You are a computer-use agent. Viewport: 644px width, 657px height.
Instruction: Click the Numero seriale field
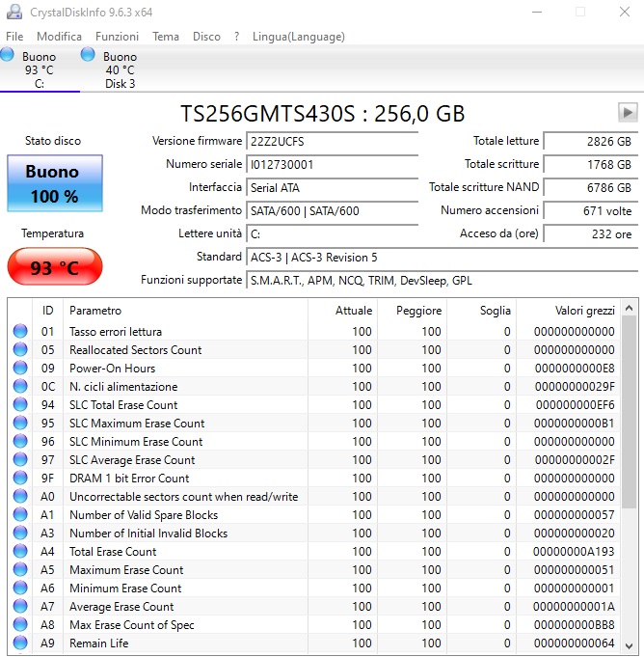(333, 164)
